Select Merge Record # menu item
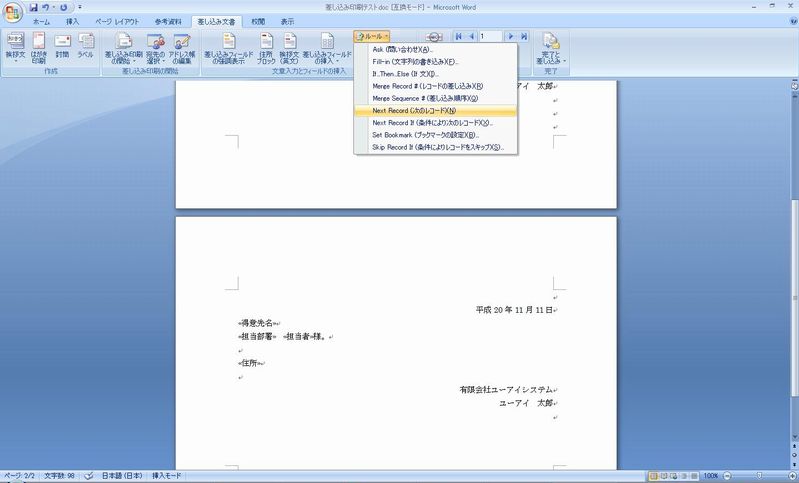This screenshot has width=799, height=483. click(x=436, y=86)
